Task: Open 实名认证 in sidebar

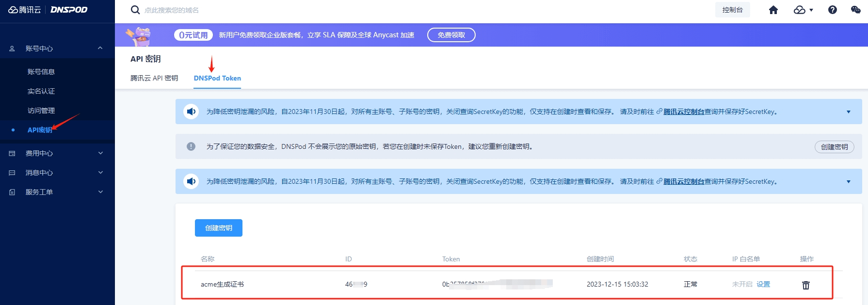Action: pos(41,91)
